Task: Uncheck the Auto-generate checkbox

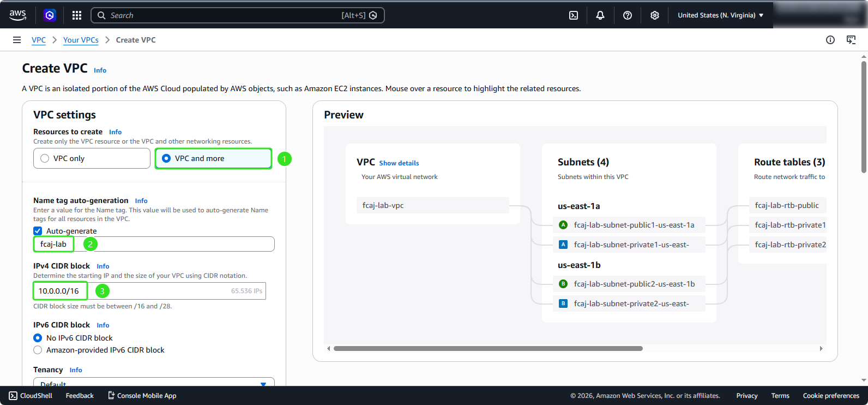Action: tap(38, 231)
